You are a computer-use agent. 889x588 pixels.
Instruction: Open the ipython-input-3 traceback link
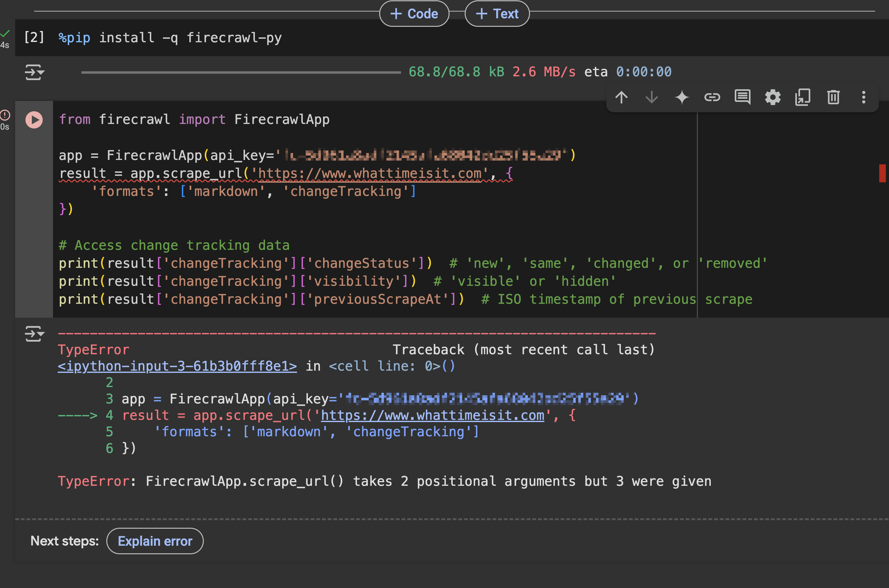pyautogui.click(x=177, y=366)
